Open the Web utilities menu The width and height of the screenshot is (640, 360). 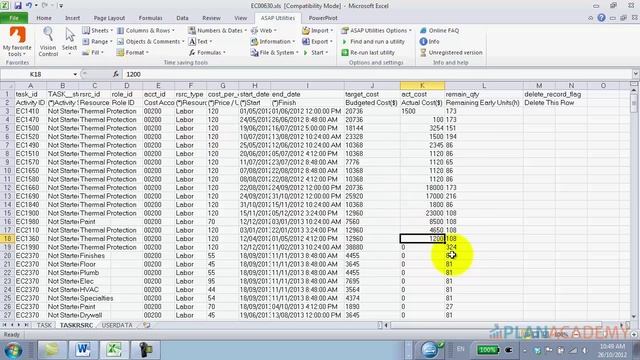[263, 31]
